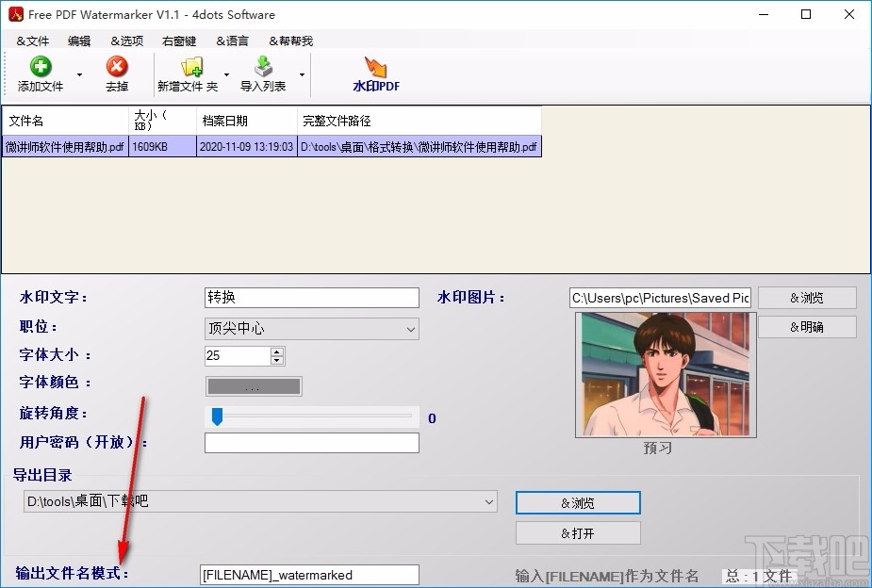Screen dimensions: 872x588
Task: Click the rotation angle slider handle
Action: (x=217, y=416)
